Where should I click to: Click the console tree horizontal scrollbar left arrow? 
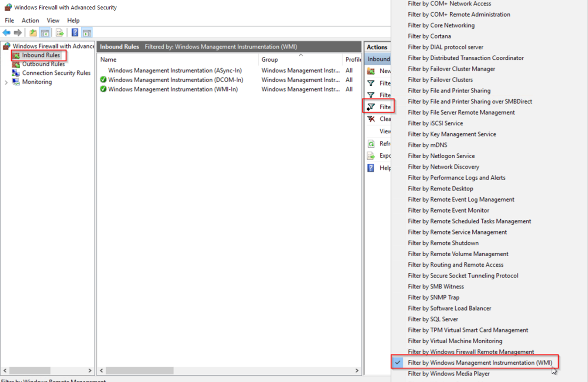5,371
